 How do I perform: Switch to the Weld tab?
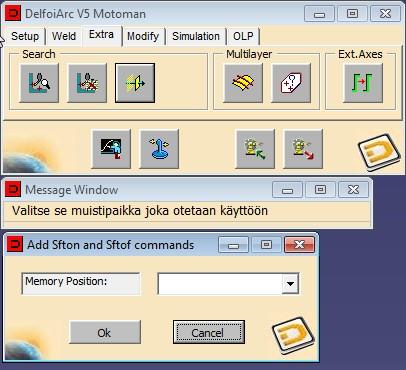[x=64, y=36]
